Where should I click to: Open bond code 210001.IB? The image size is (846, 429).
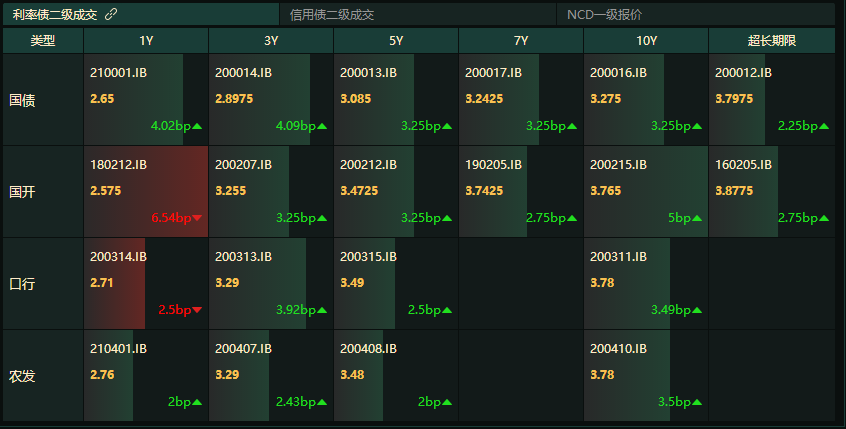(118, 73)
